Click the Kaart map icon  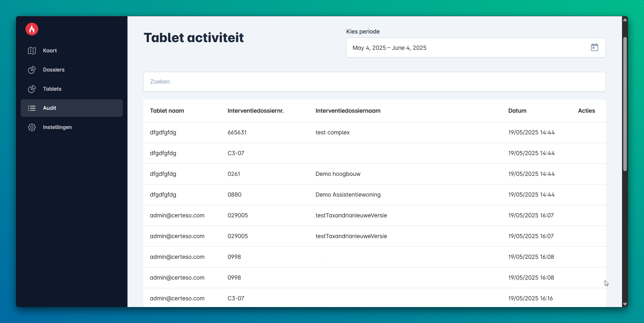(x=32, y=51)
